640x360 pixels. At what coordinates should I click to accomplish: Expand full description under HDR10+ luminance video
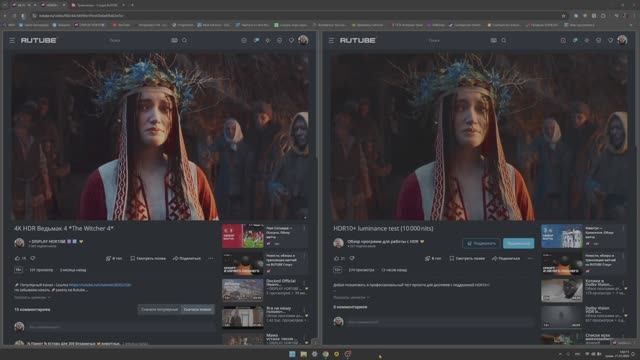tap(351, 297)
